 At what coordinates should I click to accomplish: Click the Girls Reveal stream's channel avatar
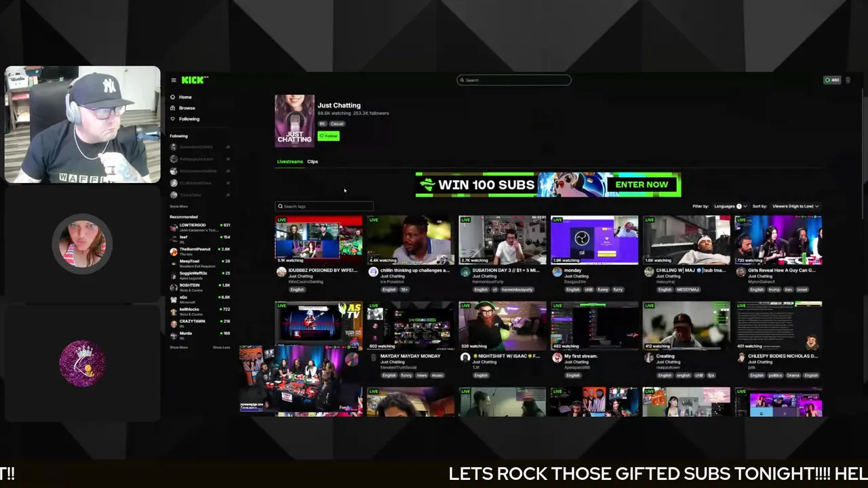(x=741, y=272)
